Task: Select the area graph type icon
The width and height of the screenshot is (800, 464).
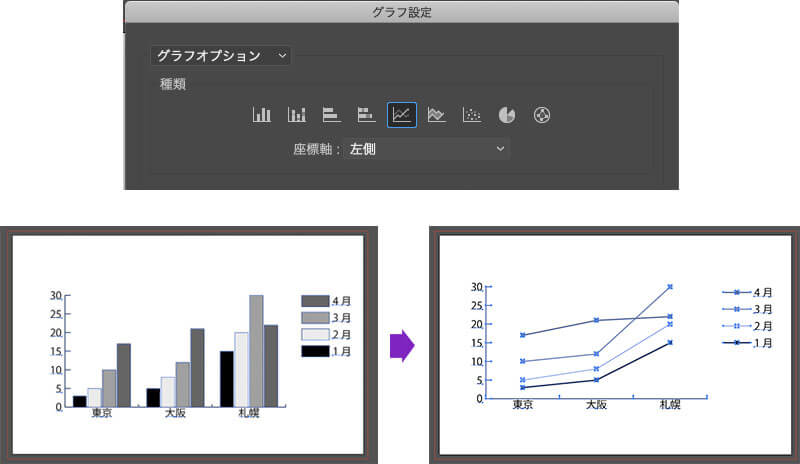Action: [436, 115]
